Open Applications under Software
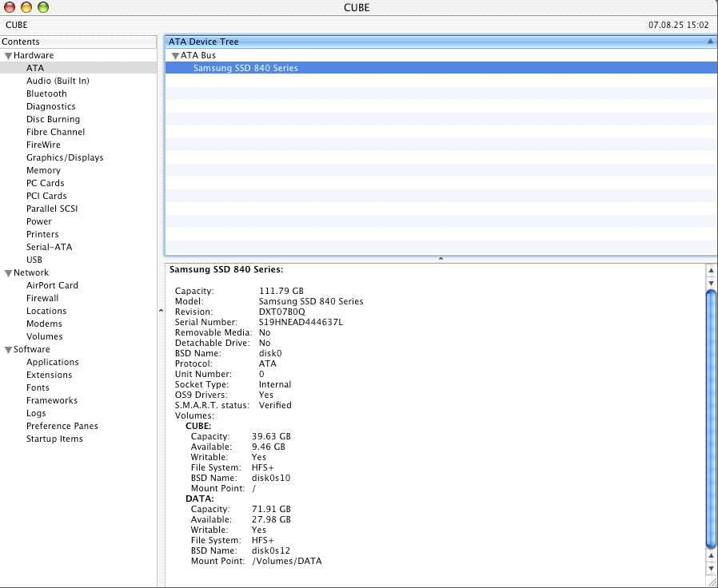This screenshot has height=588, width=718. (x=52, y=363)
